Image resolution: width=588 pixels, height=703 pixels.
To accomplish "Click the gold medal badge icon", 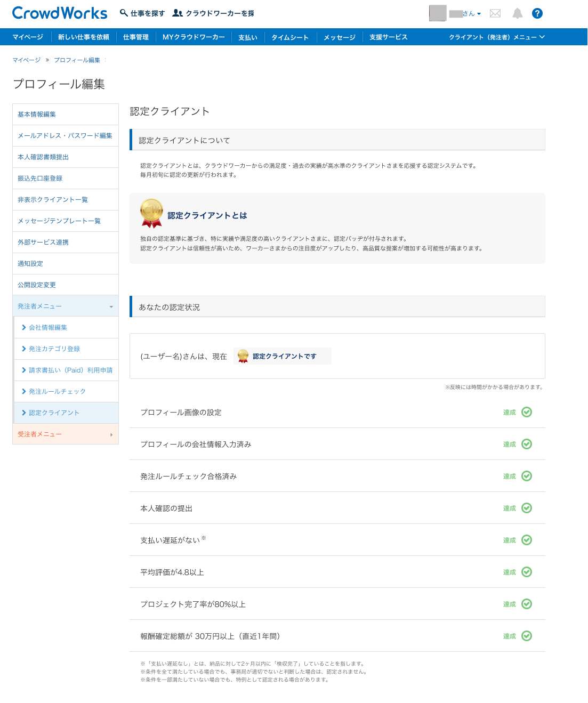I will (x=151, y=213).
